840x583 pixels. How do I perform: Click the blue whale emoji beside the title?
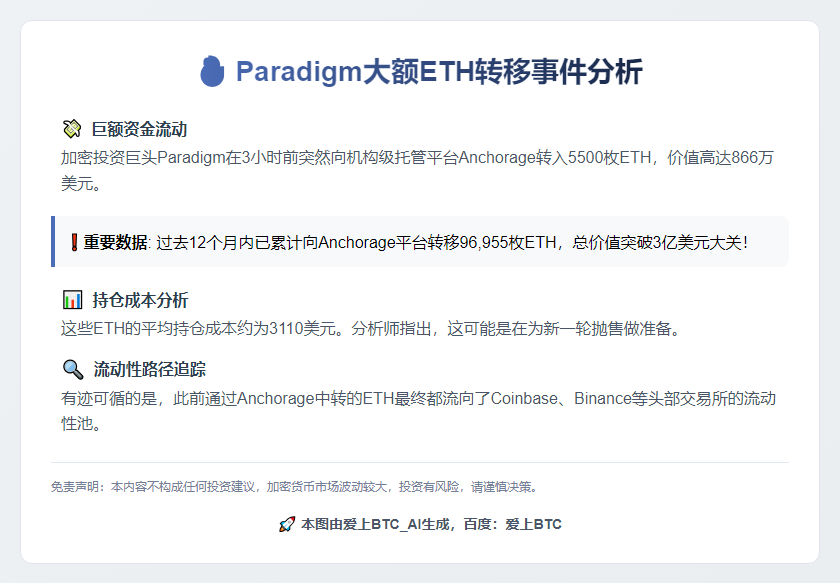tap(212, 71)
